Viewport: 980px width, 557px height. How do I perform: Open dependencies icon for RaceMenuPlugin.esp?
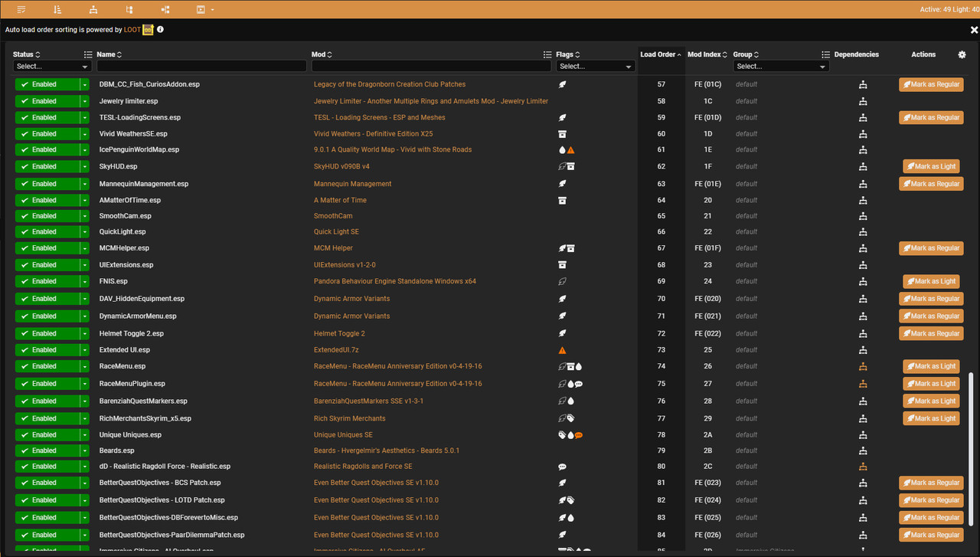pyautogui.click(x=863, y=384)
